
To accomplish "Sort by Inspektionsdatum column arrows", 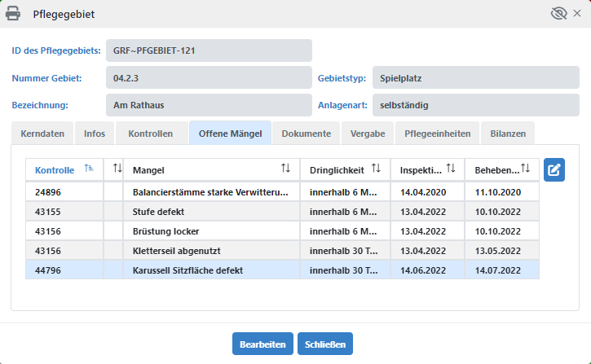I will click(450, 169).
